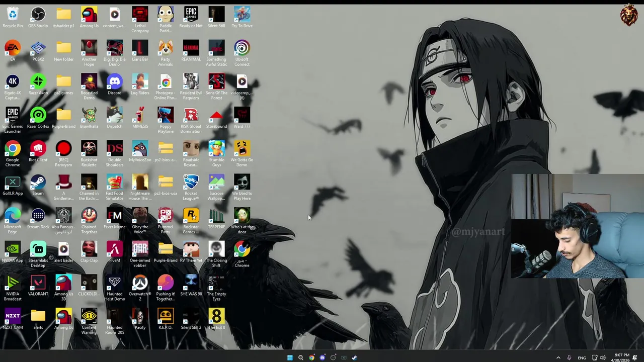The width and height of the screenshot is (644, 362).
Task: Open The Exit 8 game icon
Action: [216, 319]
